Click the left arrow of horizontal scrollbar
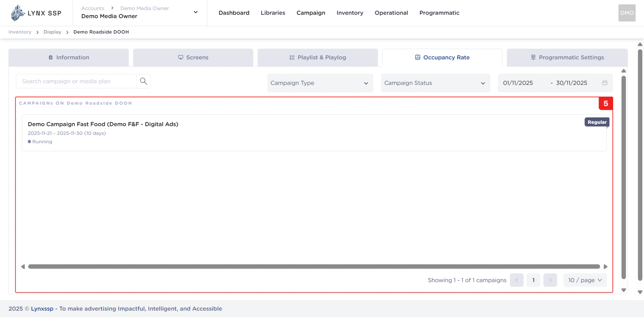 tap(23, 267)
